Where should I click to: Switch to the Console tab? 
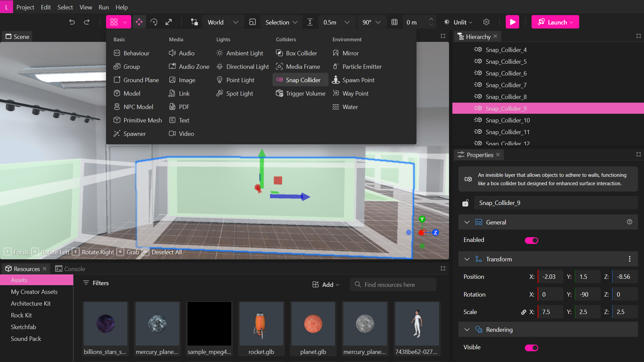point(70,269)
